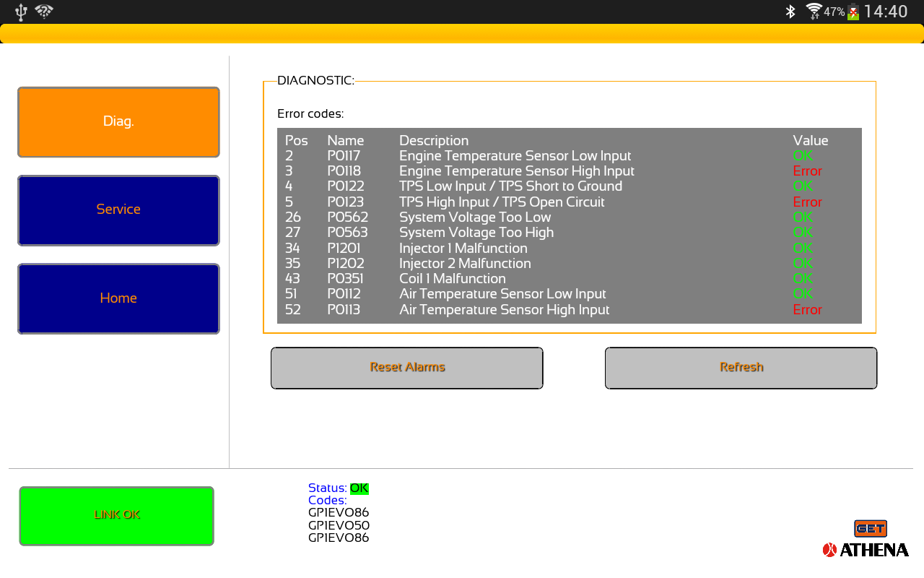Tap the Wi-Fi signal icon beside battery
This screenshot has width=924, height=578.
click(814, 11)
